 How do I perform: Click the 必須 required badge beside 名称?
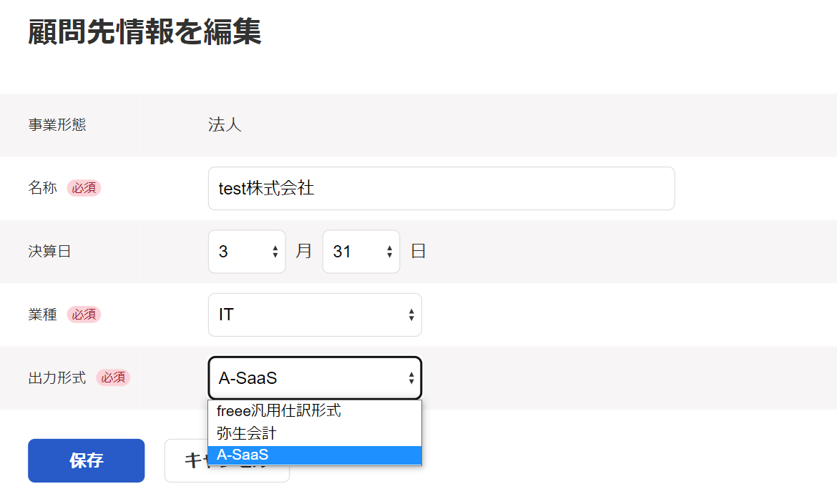84,188
